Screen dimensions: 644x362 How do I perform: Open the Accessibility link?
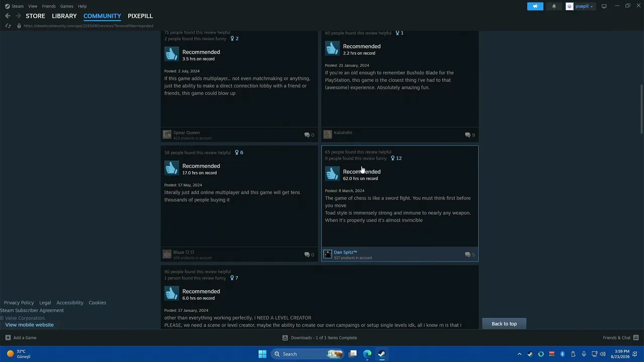coord(70,303)
